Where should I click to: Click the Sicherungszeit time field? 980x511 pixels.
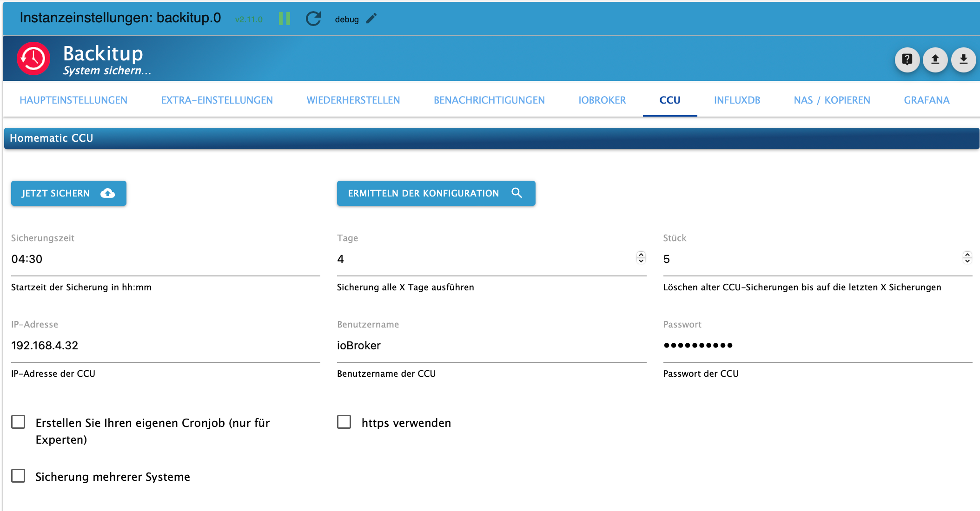click(x=166, y=259)
